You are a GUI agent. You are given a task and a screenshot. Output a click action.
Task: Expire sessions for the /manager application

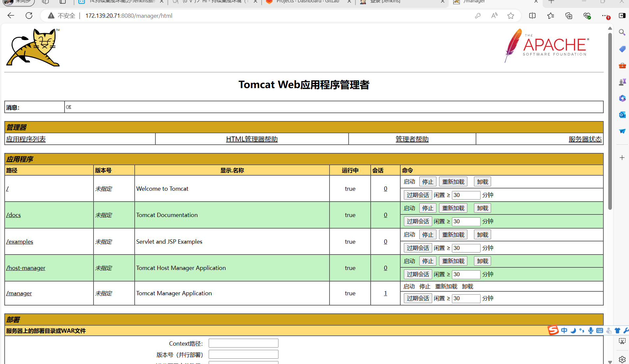click(x=418, y=298)
